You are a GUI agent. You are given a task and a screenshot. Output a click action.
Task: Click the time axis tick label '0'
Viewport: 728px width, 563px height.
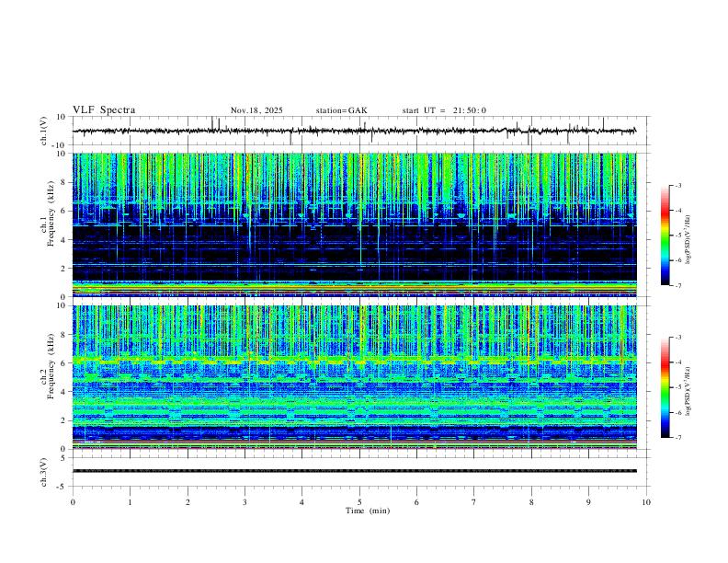point(73,502)
